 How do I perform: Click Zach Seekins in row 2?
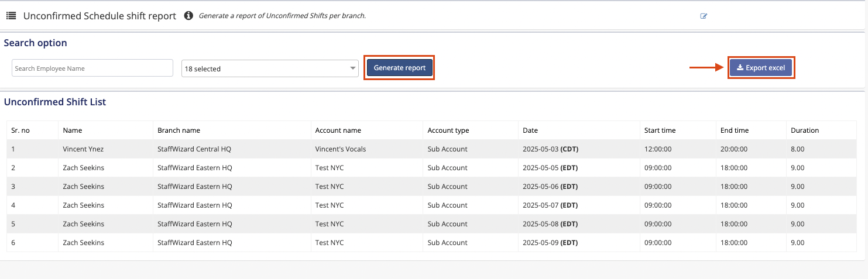point(84,168)
